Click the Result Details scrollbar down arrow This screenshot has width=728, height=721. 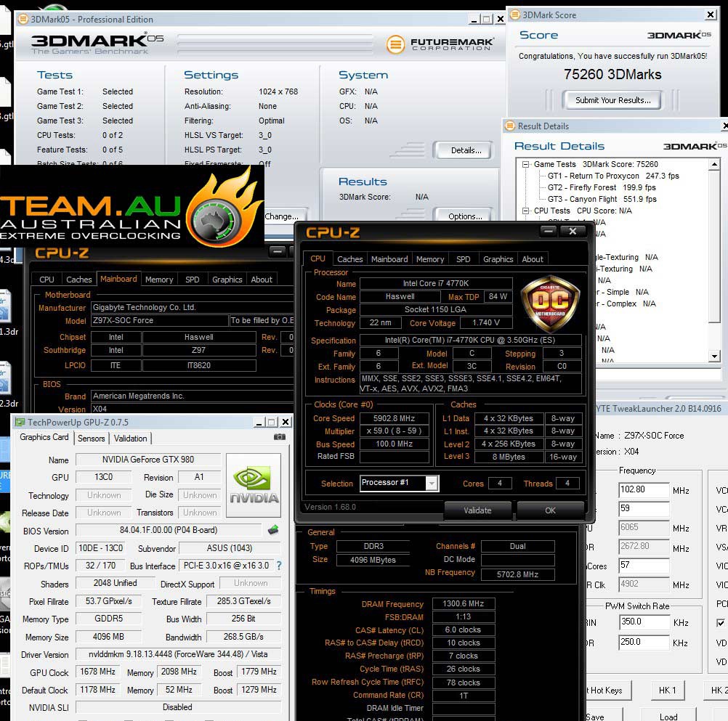point(714,356)
